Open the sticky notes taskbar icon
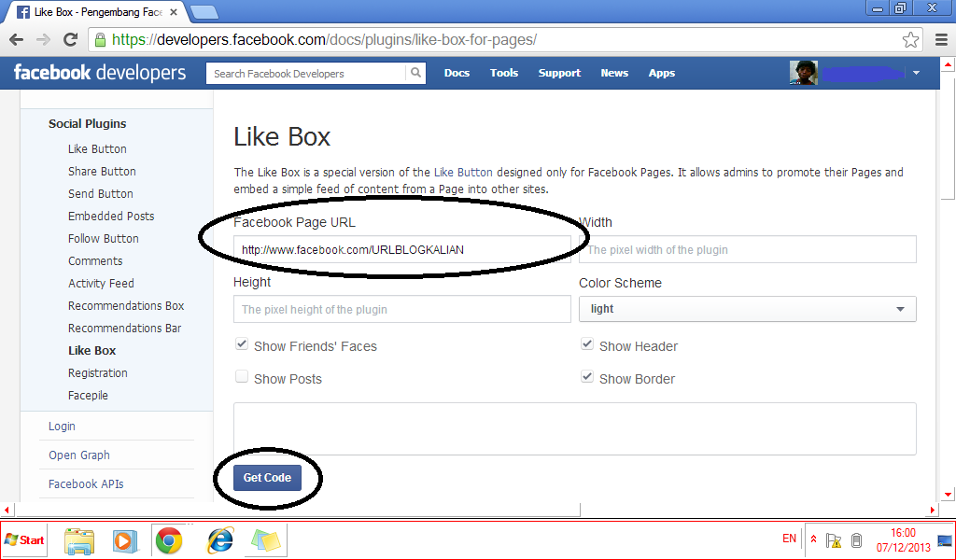 coord(266,540)
